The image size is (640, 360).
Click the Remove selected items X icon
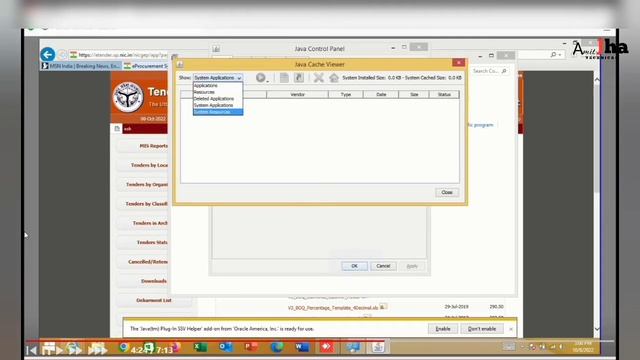(318, 78)
